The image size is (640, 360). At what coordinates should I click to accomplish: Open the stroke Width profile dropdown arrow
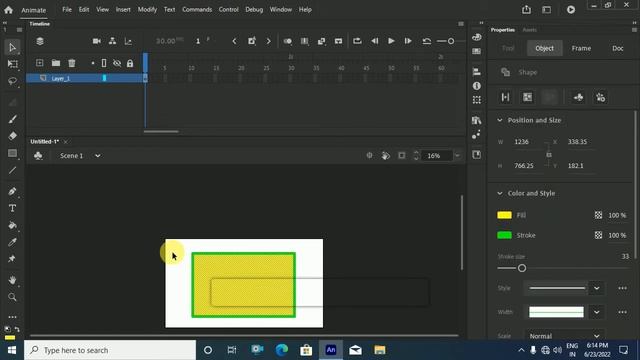coord(597,312)
